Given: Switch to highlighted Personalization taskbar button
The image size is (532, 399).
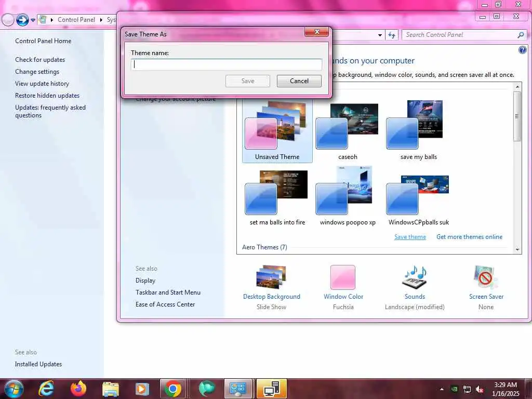Looking at the screenshot, I should coord(271,389).
